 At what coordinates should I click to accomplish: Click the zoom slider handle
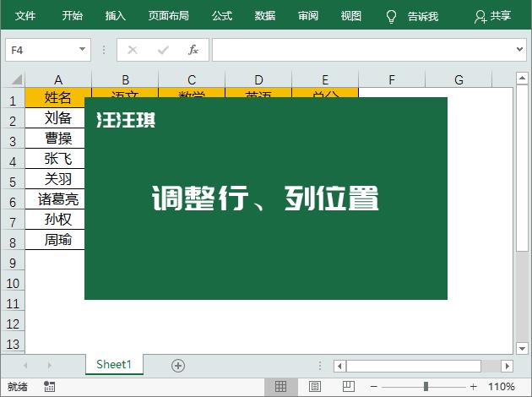426,387
